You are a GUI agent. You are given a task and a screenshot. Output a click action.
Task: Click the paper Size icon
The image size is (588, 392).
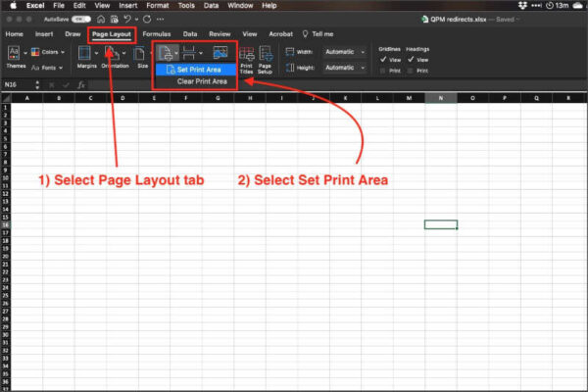[x=139, y=53]
